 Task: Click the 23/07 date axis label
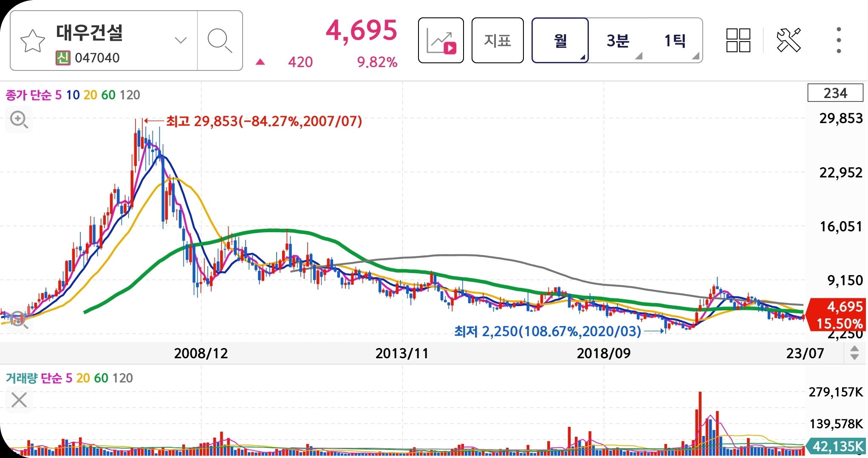[x=805, y=353]
